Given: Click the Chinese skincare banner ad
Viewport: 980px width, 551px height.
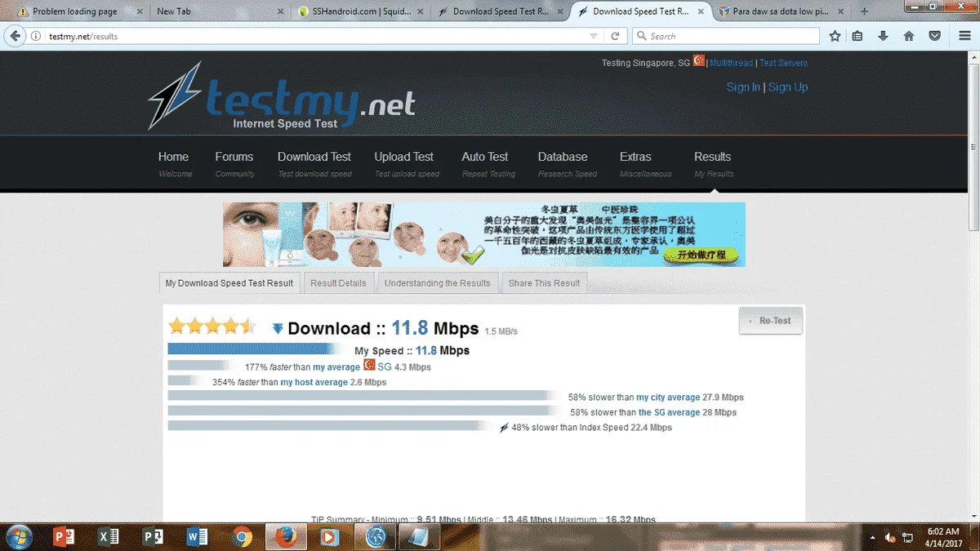Looking at the screenshot, I should coord(484,234).
